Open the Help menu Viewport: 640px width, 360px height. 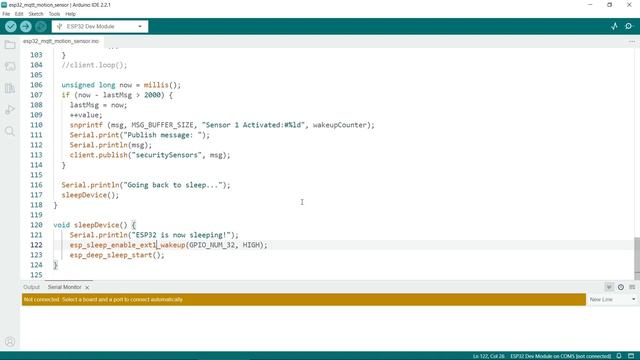click(71, 14)
